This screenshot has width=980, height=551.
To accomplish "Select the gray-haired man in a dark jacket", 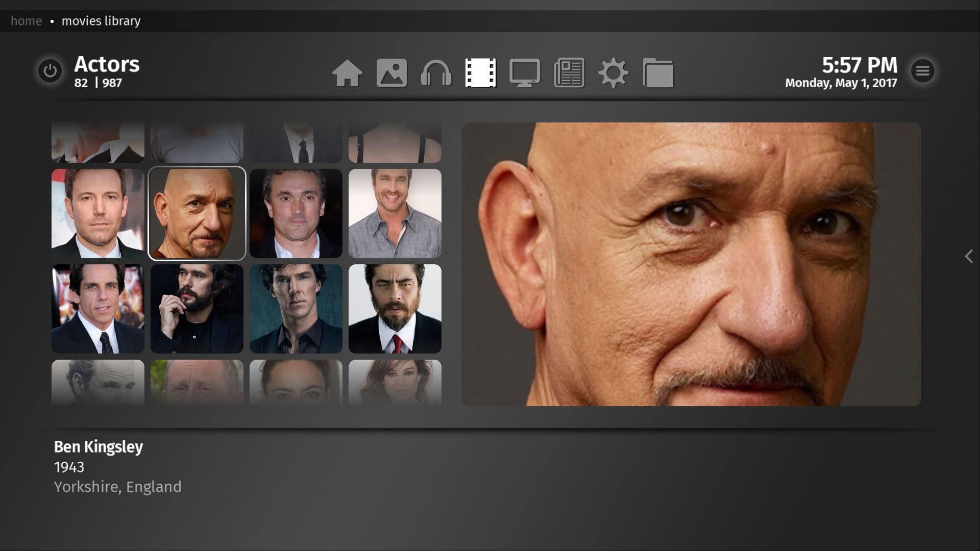I will coord(296,213).
